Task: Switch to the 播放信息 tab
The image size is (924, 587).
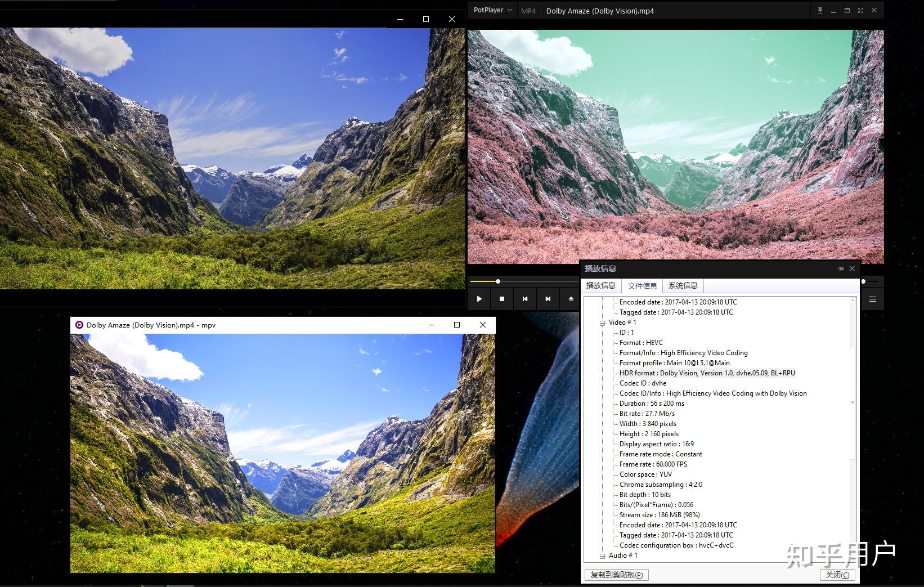Action: [601, 285]
